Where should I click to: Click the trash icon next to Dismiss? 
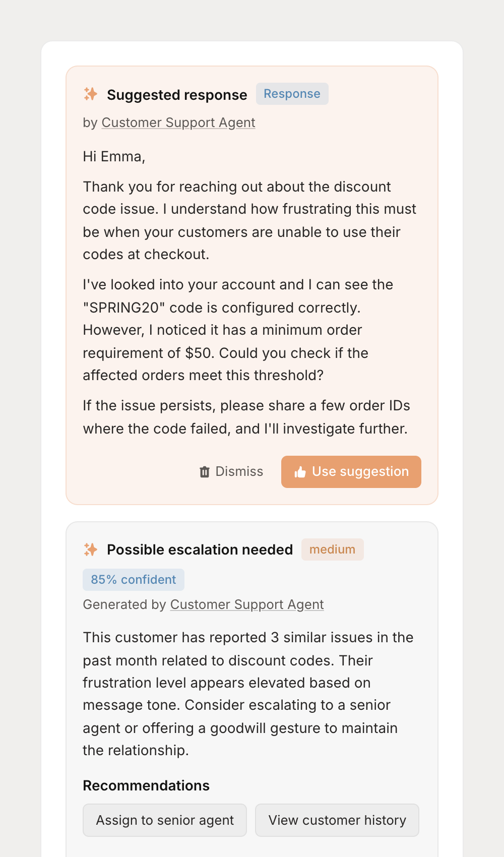click(x=204, y=472)
